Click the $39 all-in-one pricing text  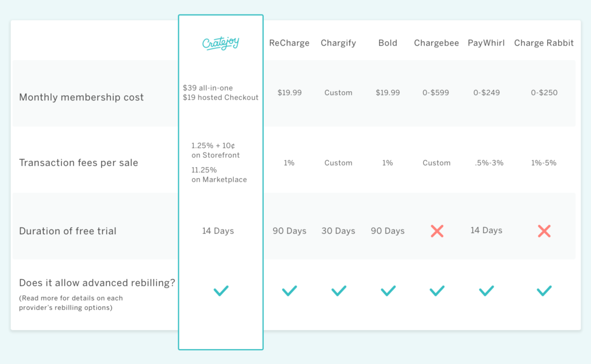point(208,88)
